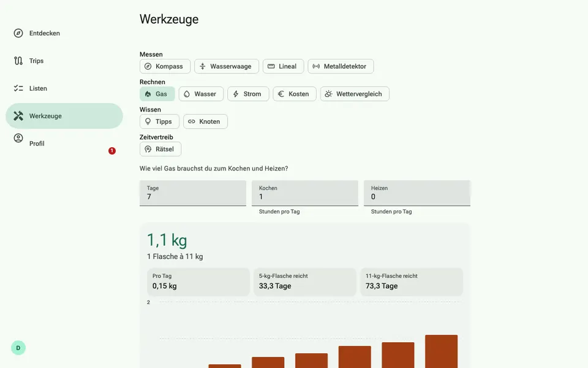This screenshot has height=368, width=588.
Task: Click the Wissen section label
Action: click(x=150, y=109)
